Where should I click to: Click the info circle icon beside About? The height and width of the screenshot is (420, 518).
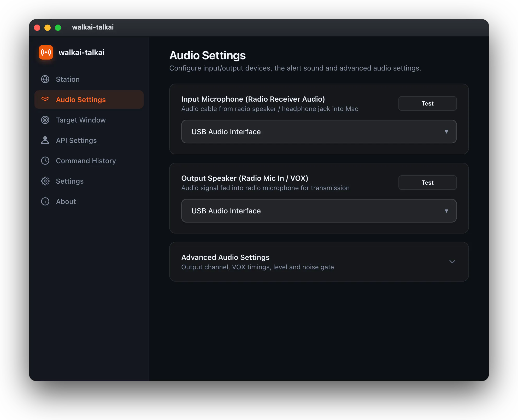[x=45, y=201]
